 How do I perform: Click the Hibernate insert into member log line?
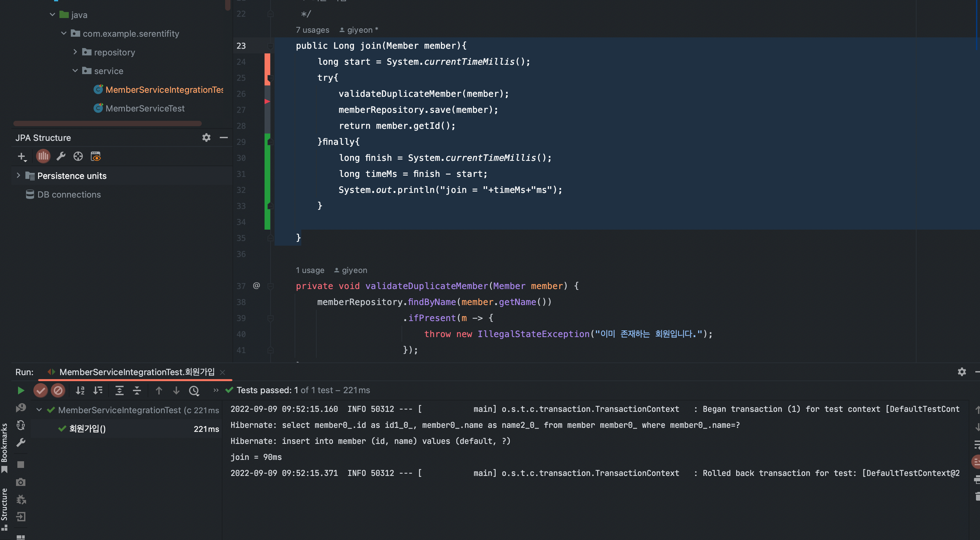(370, 441)
